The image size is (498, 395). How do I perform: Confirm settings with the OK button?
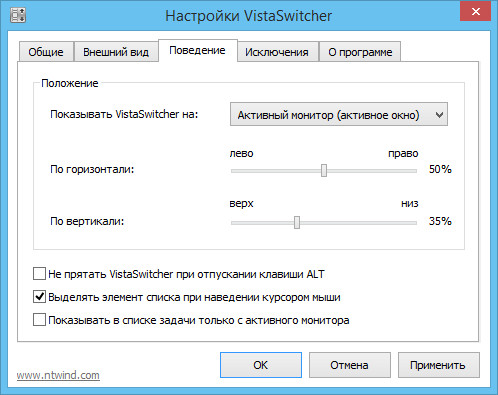point(261,365)
